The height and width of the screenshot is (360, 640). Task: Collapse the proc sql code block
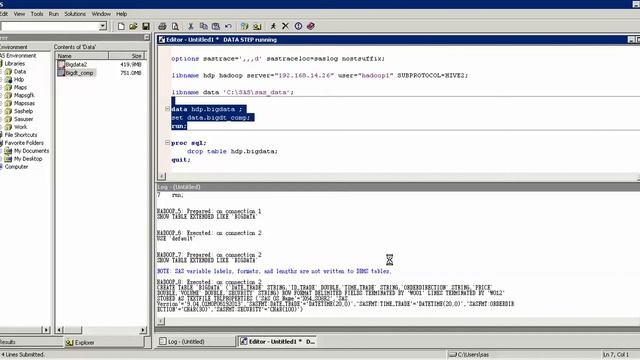coord(167,143)
